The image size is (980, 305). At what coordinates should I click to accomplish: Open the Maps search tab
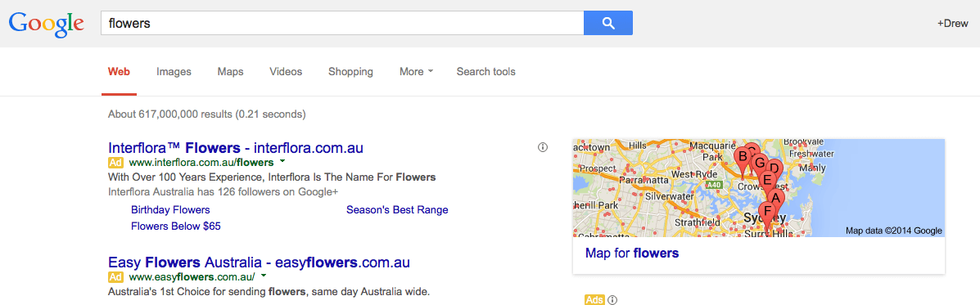(231, 72)
